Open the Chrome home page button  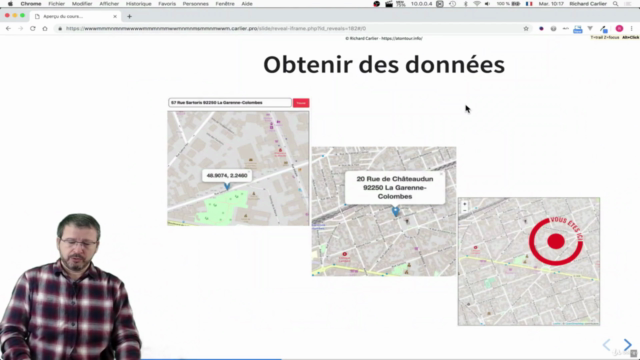(45, 29)
